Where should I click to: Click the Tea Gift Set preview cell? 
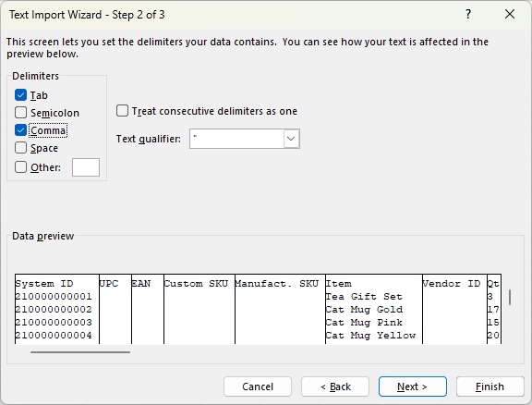click(364, 297)
